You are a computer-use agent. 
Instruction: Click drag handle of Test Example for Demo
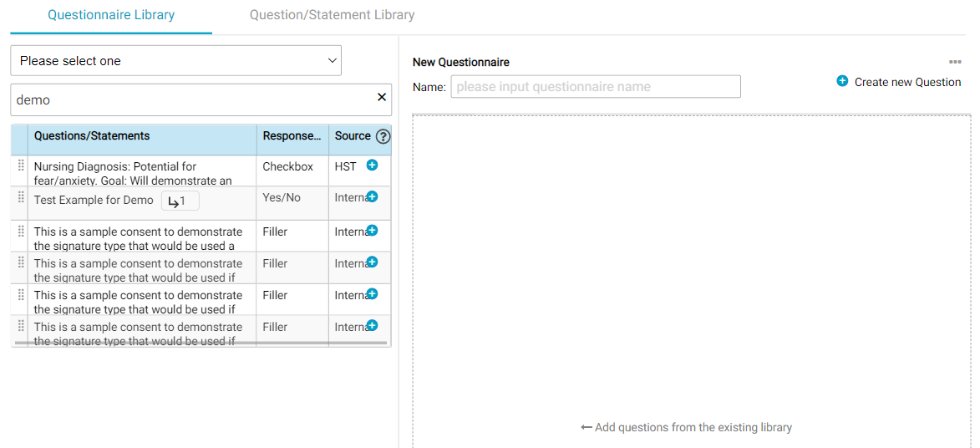[x=21, y=198]
